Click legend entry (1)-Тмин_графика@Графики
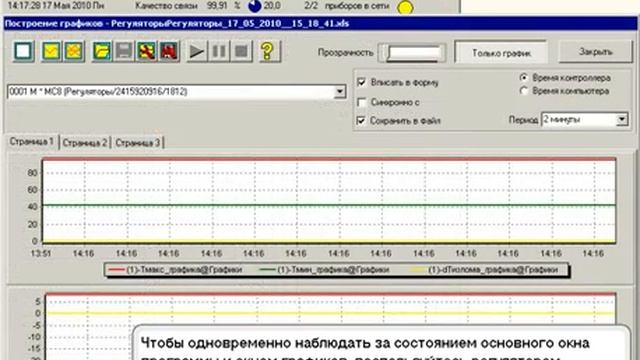640x360 pixels. [x=333, y=270]
